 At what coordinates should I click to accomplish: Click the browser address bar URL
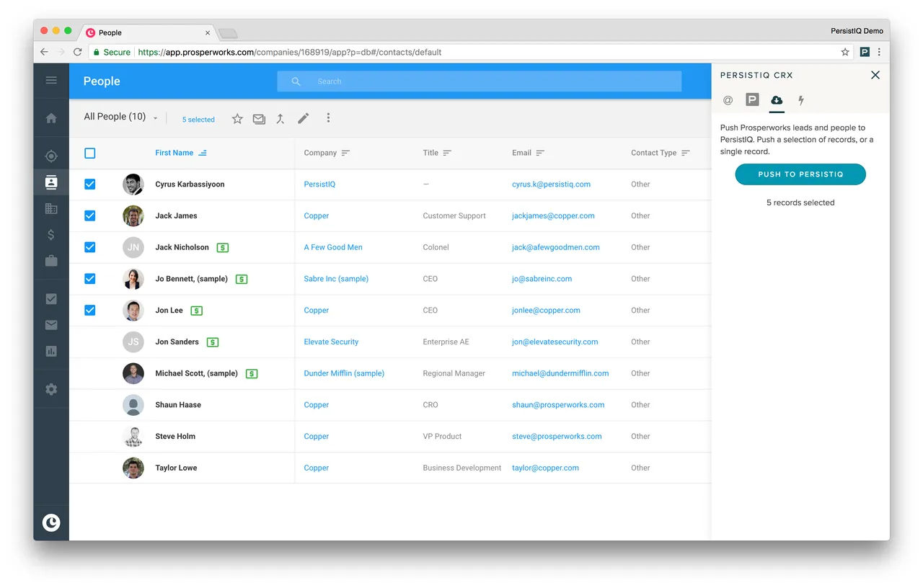pos(290,52)
